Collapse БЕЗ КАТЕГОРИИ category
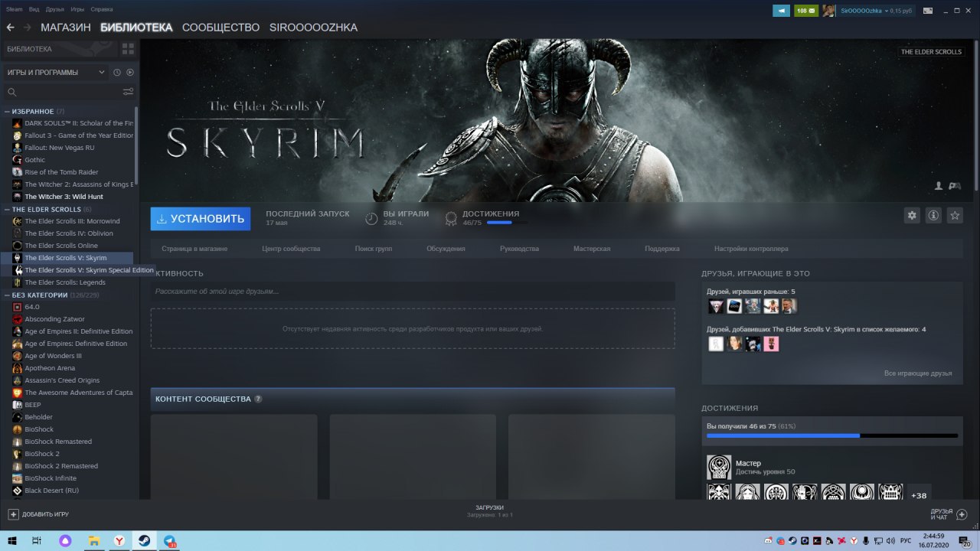This screenshot has width=980, height=551. tap(7, 295)
